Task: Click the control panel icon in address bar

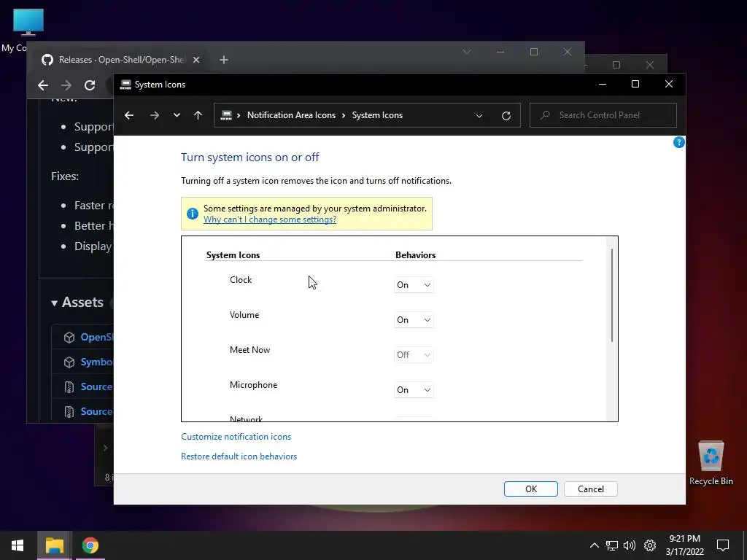Action: (x=226, y=115)
